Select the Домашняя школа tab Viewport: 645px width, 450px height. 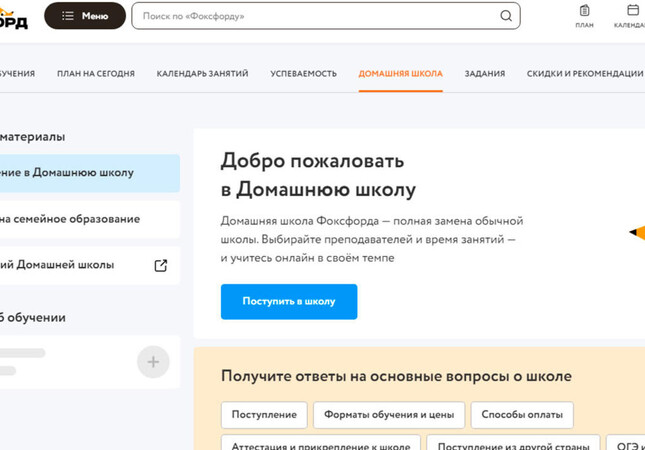click(401, 74)
